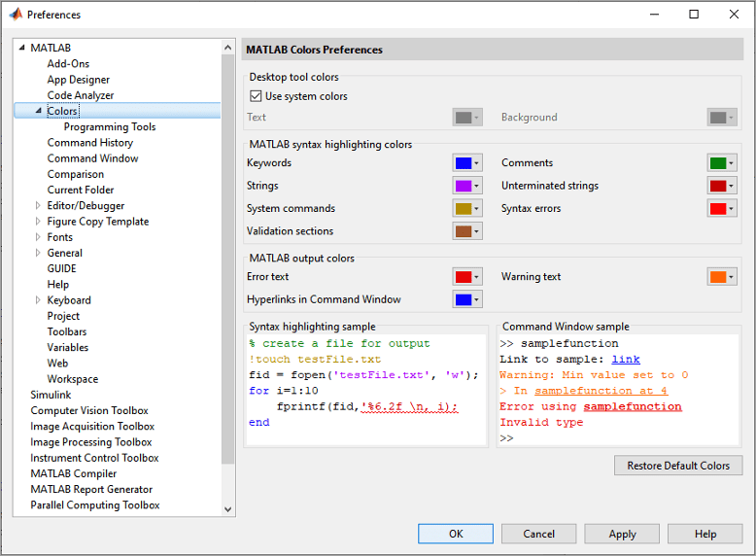Open the Warning text orange color dropdown
The height and width of the screenshot is (556, 756).
pyautogui.click(x=722, y=277)
